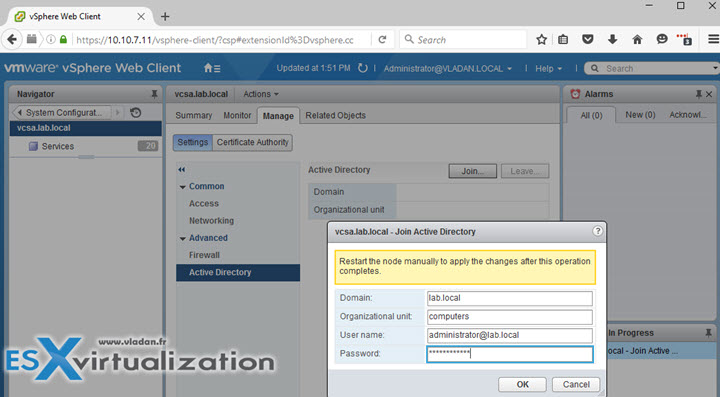The height and width of the screenshot is (397, 720).
Task: Go back with the browser back arrow
Action: point(12,39)
